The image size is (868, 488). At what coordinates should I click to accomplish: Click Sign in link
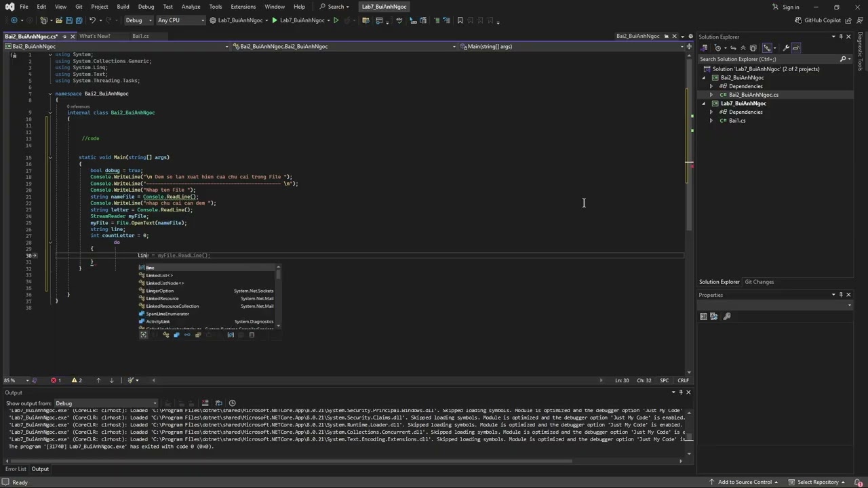[x=791, y=7]
